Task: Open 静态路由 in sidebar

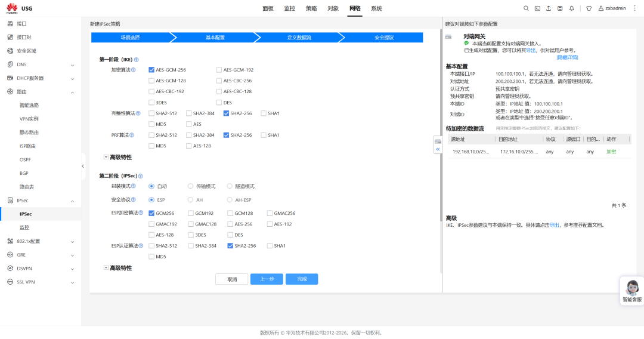Action: 29,132
